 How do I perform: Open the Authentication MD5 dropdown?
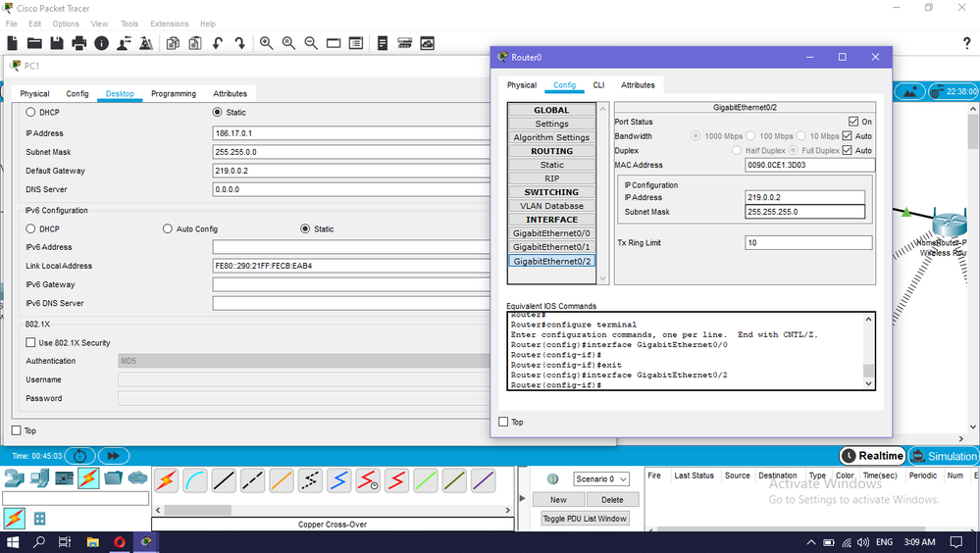click(304, 361)
